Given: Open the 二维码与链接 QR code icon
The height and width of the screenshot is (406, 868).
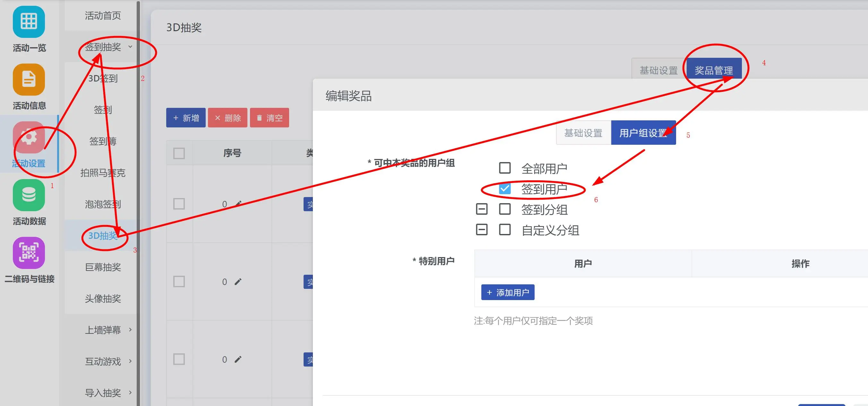Looking at the screenshot, I should (x=29, y=253).
